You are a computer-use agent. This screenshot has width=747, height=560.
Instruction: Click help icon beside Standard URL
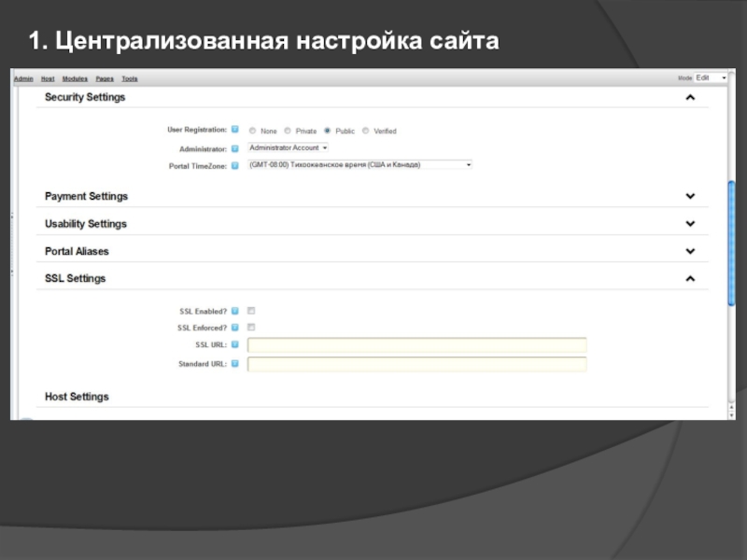235,364
